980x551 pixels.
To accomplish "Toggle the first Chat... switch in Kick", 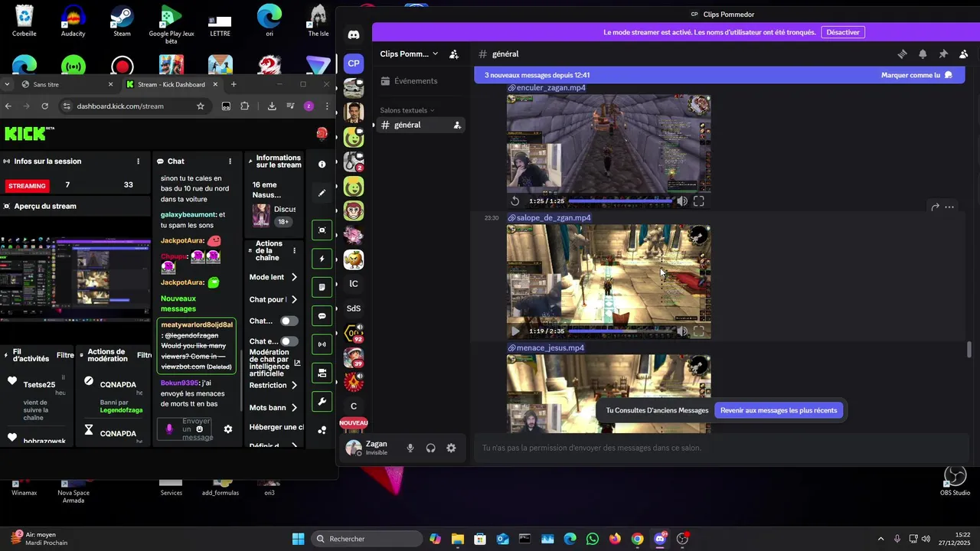I will 289,321.
